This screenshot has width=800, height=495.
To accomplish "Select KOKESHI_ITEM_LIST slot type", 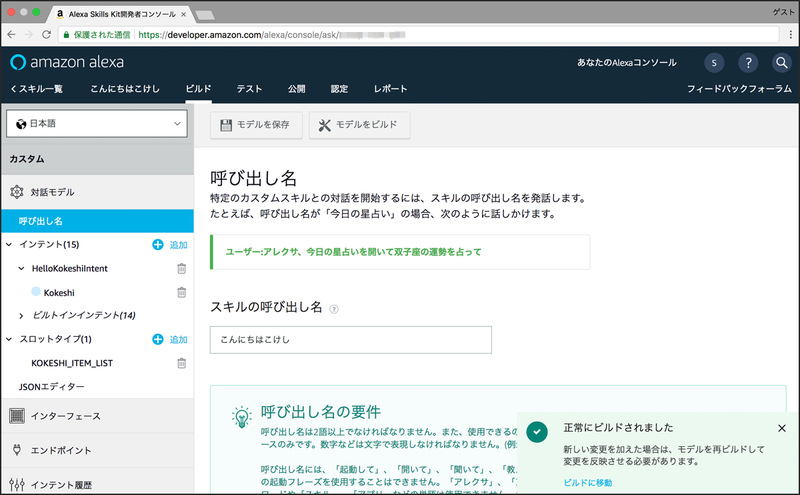I will coord(72,363).
